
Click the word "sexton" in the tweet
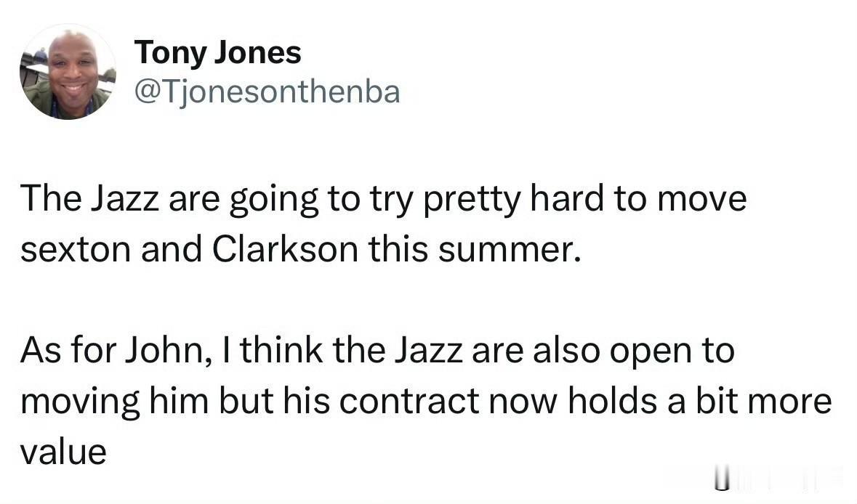76,250
